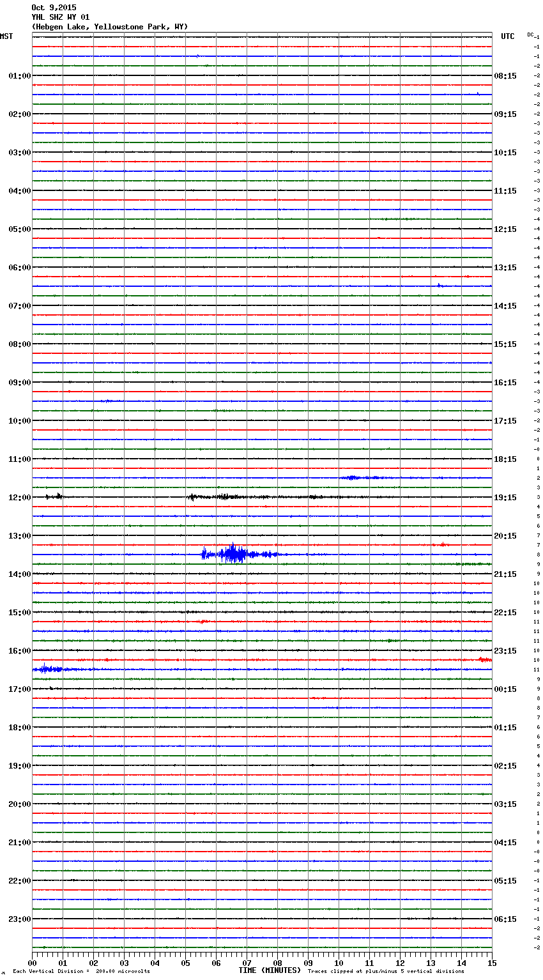Select the 07:00 MST row label
The height and width of the screenshot is (980, 543).
(x=19, y=306)
